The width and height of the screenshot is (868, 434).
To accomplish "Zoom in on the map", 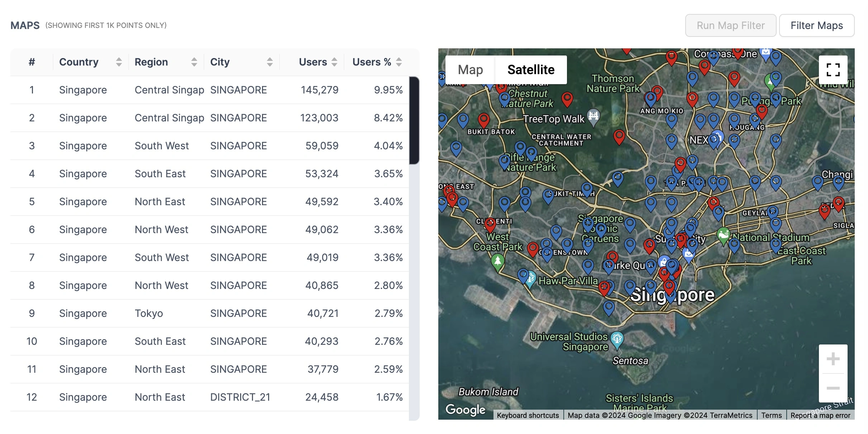I will [x=833, y=359].
